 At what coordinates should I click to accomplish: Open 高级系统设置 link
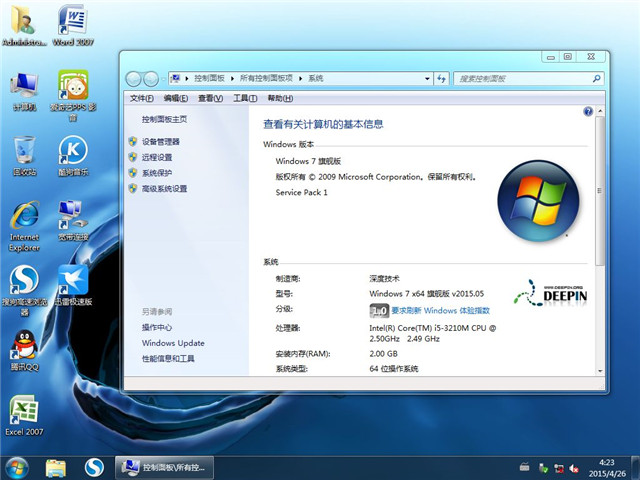[x=164, y=189]
